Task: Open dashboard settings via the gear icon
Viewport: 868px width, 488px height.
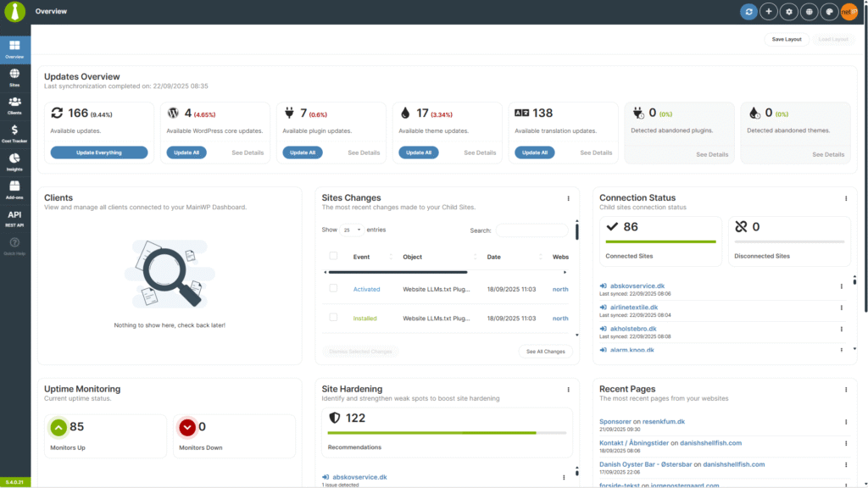Action: coord(789,12)
